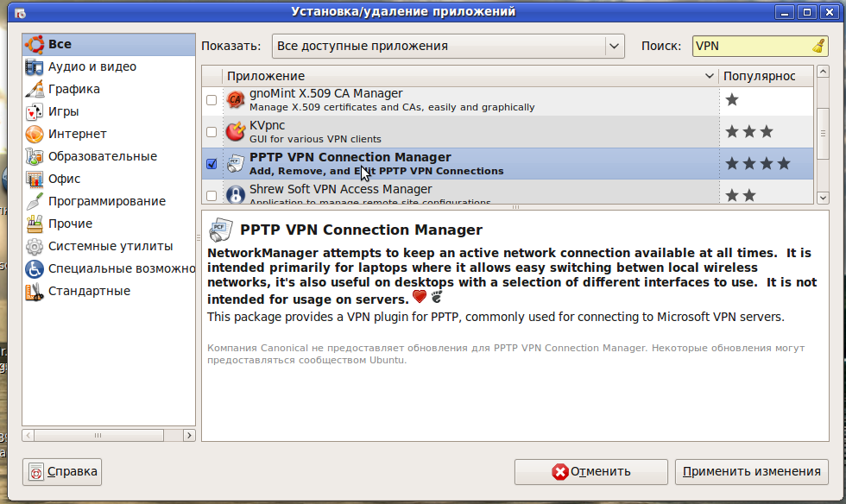Select the Стандартные category

109,292
